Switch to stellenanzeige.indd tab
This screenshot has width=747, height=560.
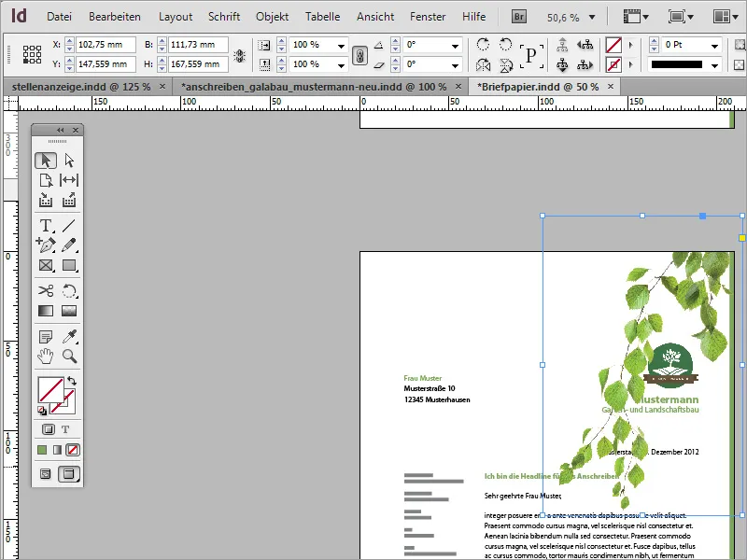[x=81, y=87]
